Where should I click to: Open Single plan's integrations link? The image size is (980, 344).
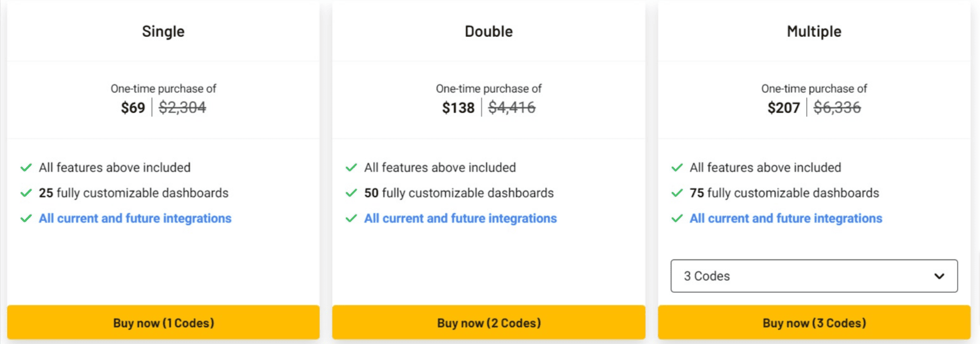[x=135, y=218]
